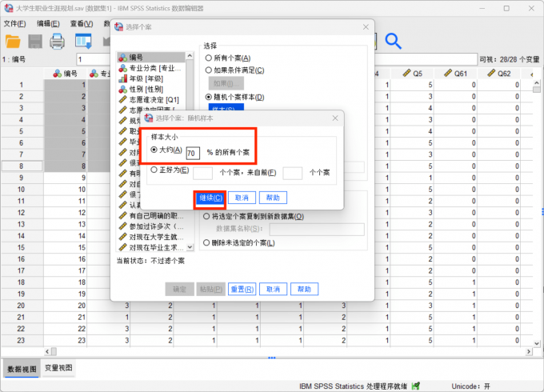The width and height of the screenshot is (544, 392).
Task: Select 删除未选定的个案 radio option
Action: (x=209, y=242)
